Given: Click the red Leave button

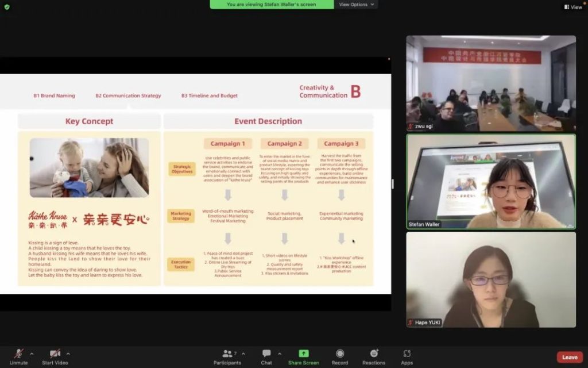Looking at the screenshot, I should tap(570, 357).
